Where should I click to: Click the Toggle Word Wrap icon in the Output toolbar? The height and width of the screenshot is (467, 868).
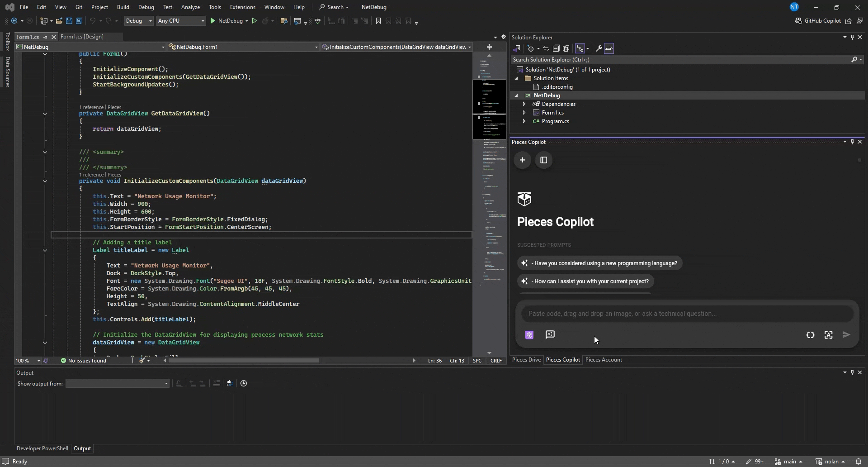point(230,384)
